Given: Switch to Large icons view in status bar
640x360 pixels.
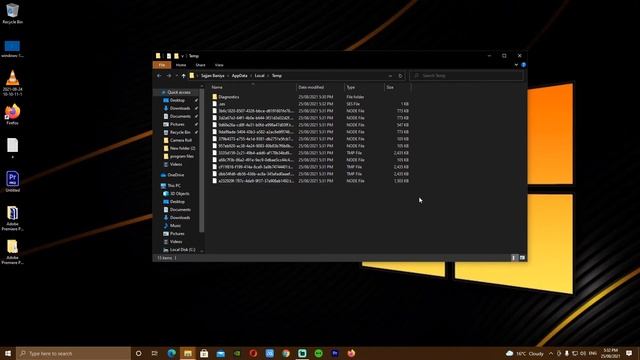Looking at the screenshot, I should click(x=522, y=258).
